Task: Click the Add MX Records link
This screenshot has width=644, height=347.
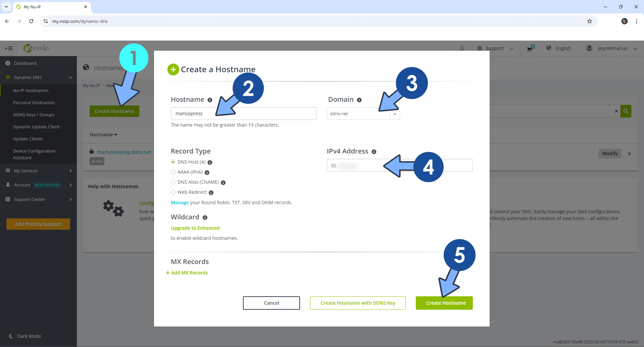Action: tap(187, 273)
